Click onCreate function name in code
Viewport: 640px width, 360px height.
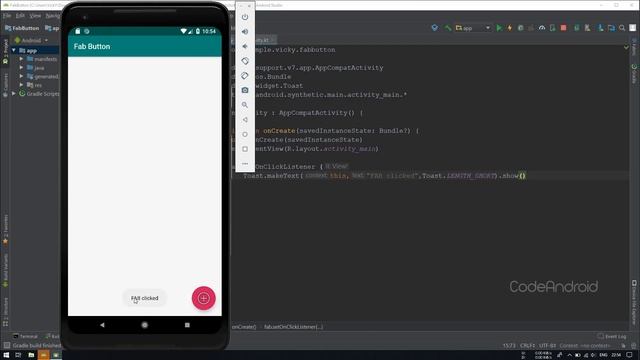point(279,131)
